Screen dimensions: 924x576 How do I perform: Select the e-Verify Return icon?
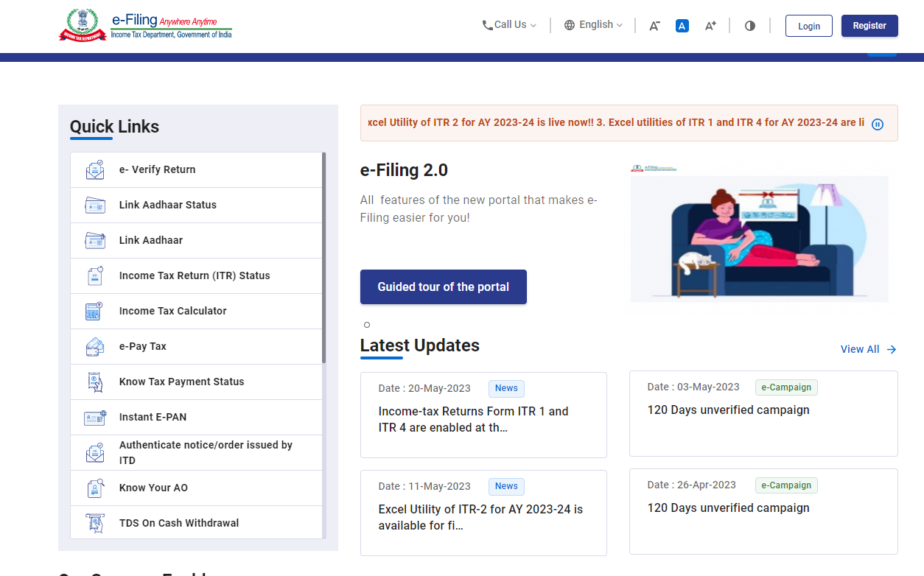click(x=95, y=169)
